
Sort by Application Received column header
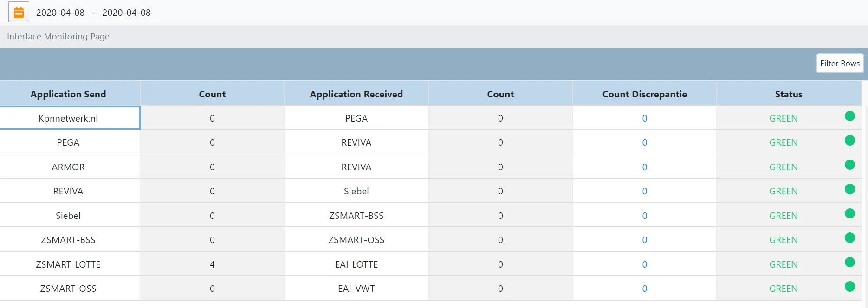click(356, 94)
